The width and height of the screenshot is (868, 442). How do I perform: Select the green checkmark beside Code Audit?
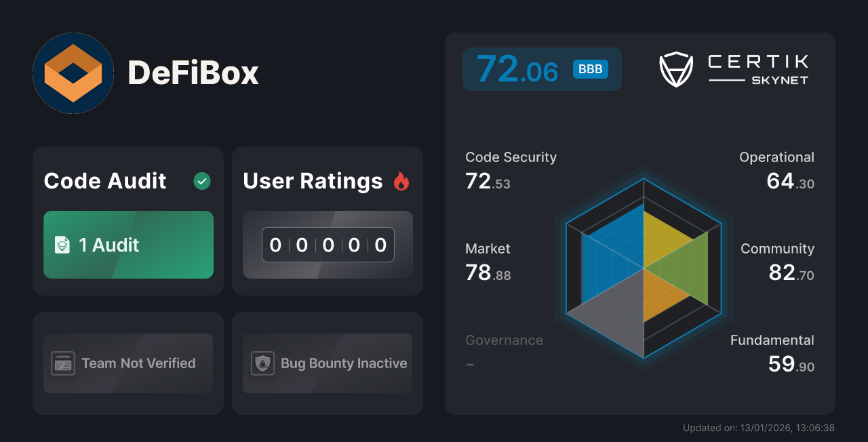coord(201,180)
